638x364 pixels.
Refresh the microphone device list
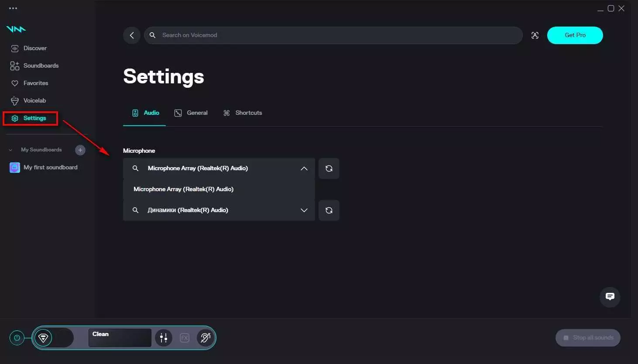(329, 168)
